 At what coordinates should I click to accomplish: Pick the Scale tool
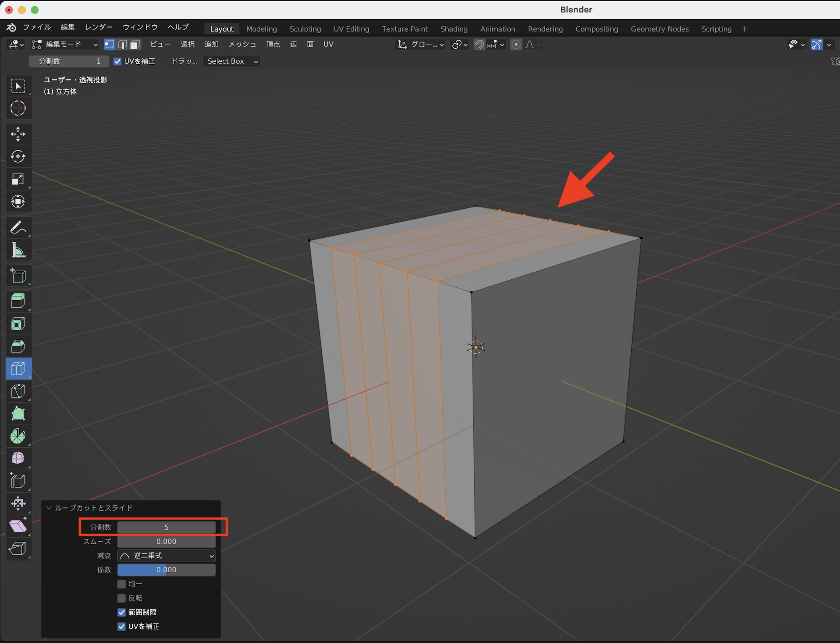[x=18, y=179]
